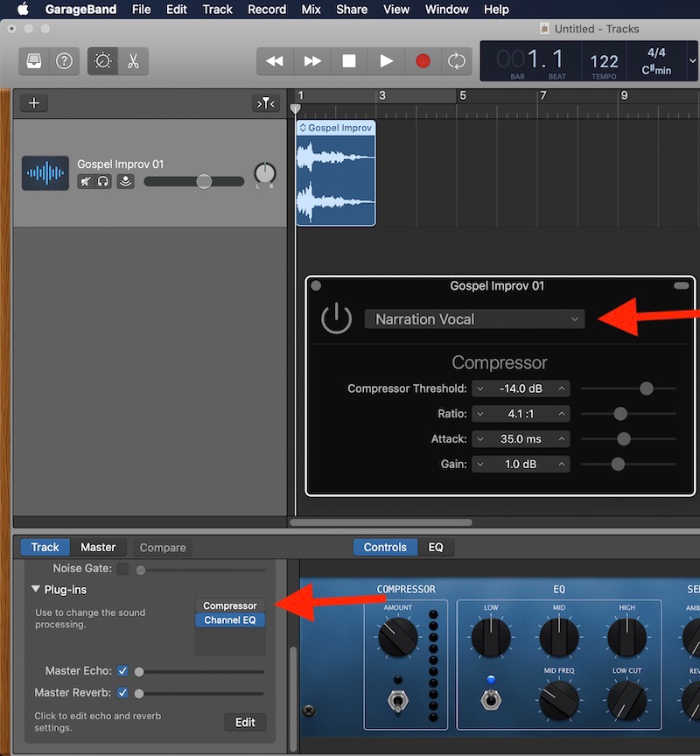Select the Channel EQ plug-in slot
The width and height of the screenshot is (700, 756).
coord(230,620)
